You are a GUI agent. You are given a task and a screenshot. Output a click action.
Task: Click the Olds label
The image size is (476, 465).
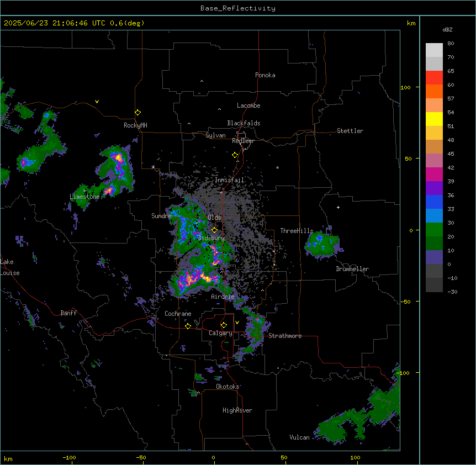click(x=214, y=218)
